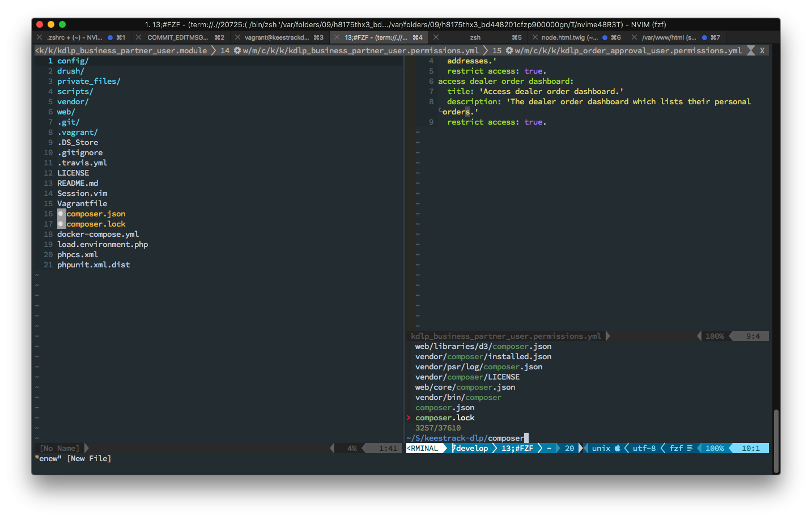Open the drush/ directory
The height and width of the screenshot is (520, 812).
click(x=71, y=71)
